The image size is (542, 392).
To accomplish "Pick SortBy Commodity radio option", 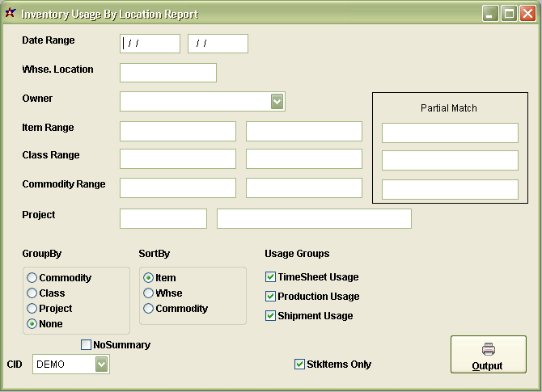I will [x=149, y=309].
